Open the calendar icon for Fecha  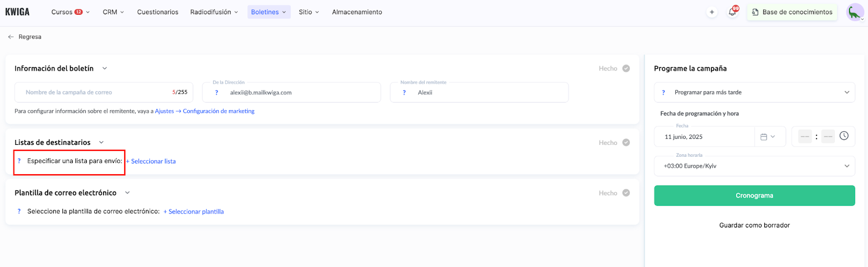coord(764,137)
